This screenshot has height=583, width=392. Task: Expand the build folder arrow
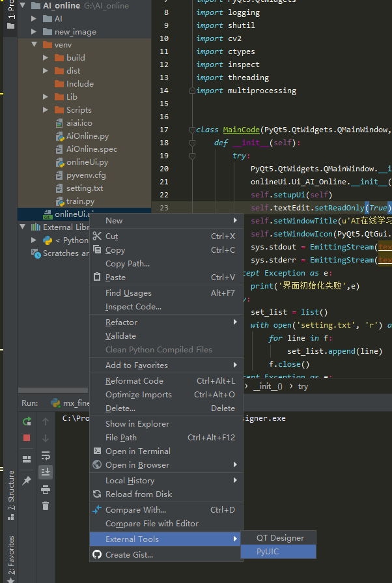click(46, 57)
